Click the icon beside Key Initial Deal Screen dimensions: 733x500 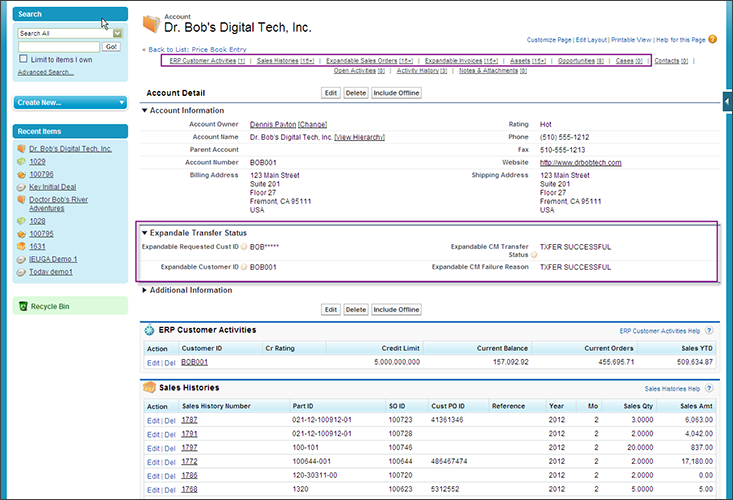[x=21, y=187]
